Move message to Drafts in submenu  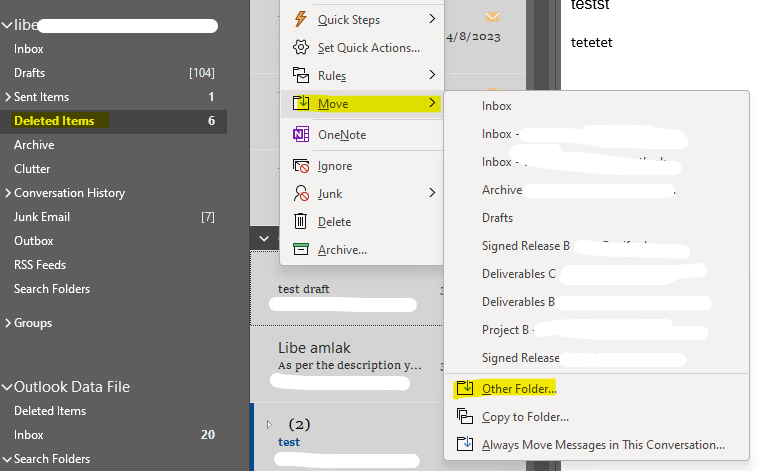[x=596, y=218]
